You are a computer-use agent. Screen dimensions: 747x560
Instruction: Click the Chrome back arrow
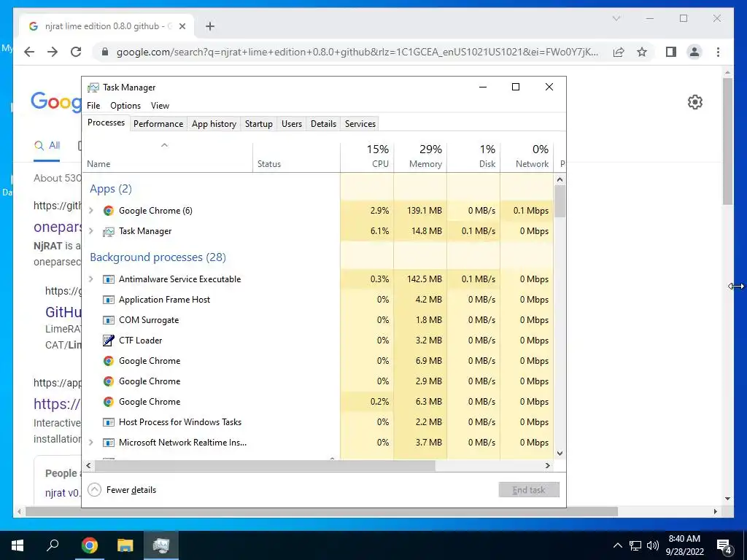click(29, 52)
